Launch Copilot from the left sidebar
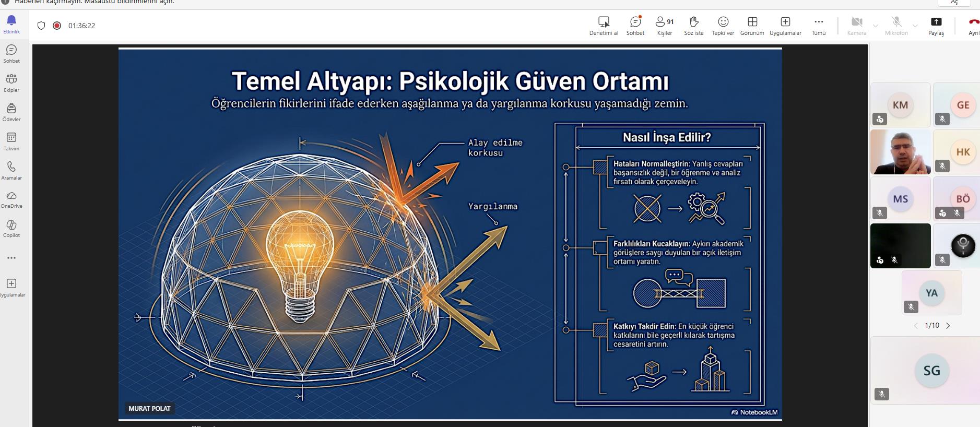This screenshot has height=427, width=980. pos(11,228)
